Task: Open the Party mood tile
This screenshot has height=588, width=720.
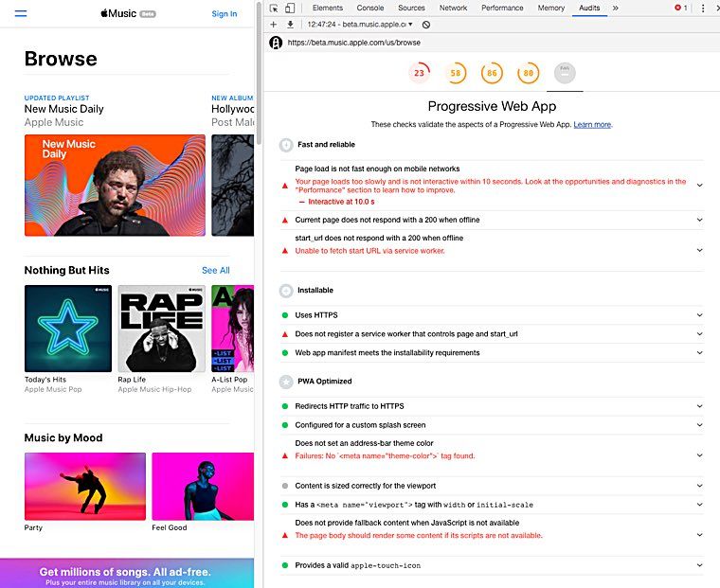Action: click(85, 487)
